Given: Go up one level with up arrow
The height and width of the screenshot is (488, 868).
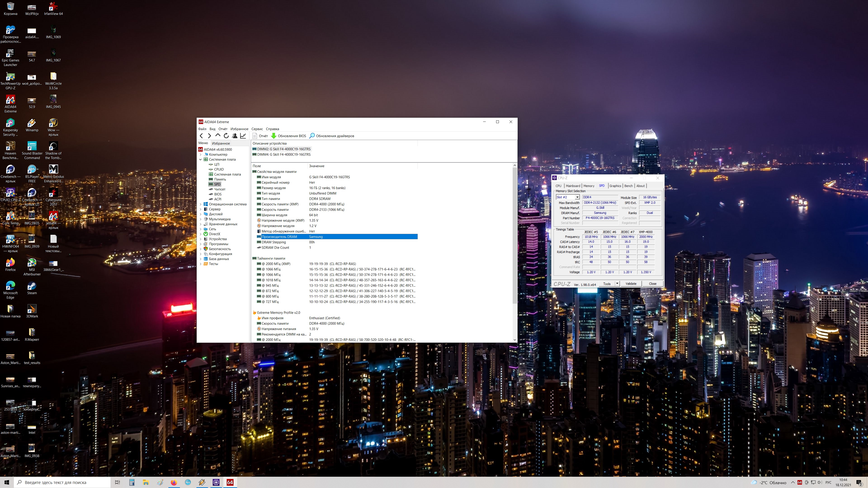Looking at the screenshot, I should [x=218, y=136].
